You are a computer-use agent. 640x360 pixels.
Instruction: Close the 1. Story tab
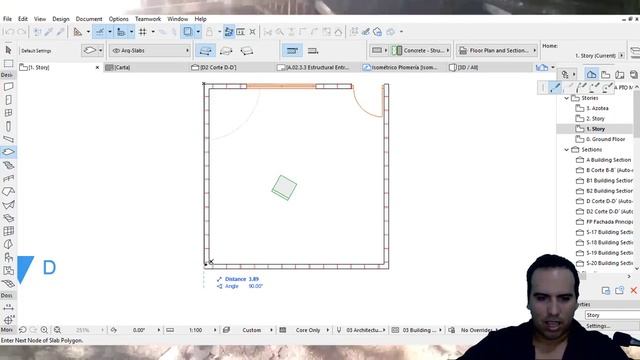[97, 67]
